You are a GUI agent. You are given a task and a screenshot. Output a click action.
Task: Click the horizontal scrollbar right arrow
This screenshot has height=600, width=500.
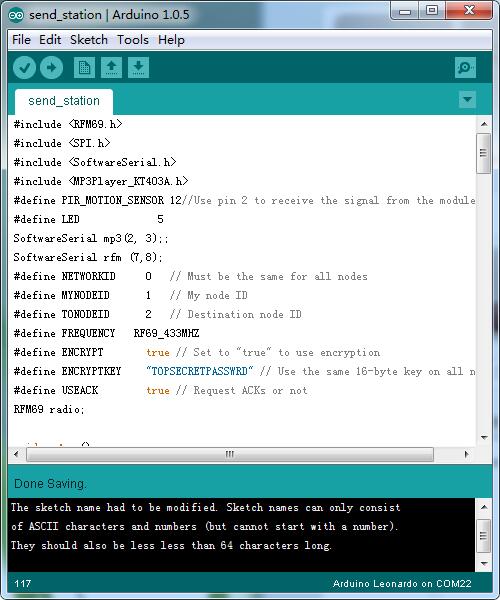(466, 454)
